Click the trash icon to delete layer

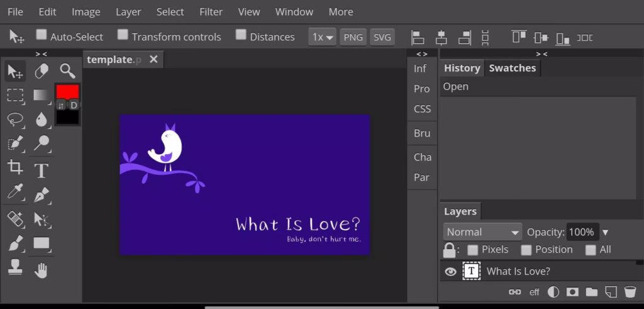(630, 292)
